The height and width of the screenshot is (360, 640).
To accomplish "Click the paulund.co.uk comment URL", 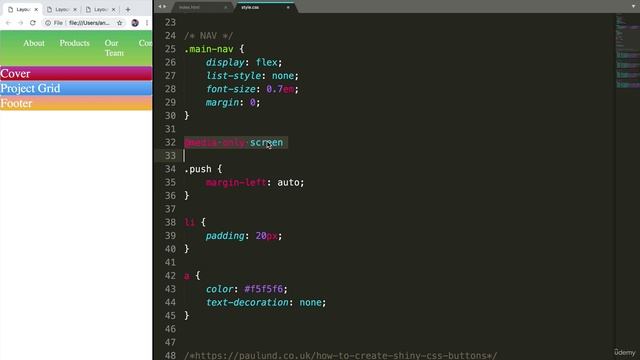I will pyautogui.click(x=340, y=356).
